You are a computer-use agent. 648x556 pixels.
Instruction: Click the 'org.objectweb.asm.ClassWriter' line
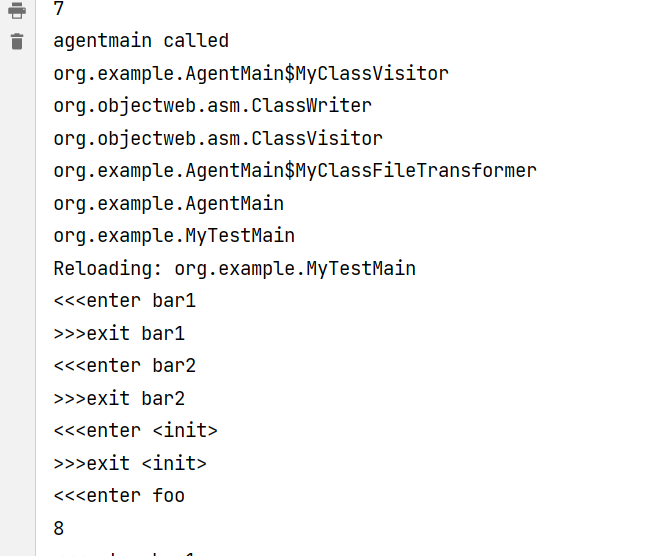(212, 106)
